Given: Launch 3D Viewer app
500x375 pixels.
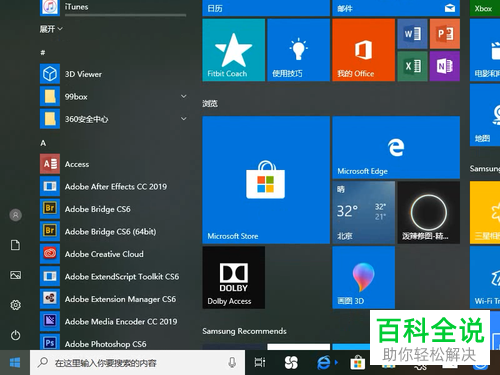Looking at the screenshot, I should 113,74.
